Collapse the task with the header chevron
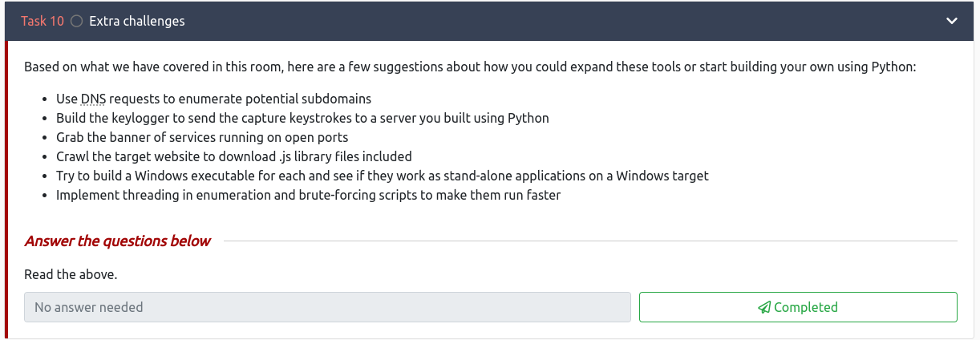980x340 pixels. point(952,21)
